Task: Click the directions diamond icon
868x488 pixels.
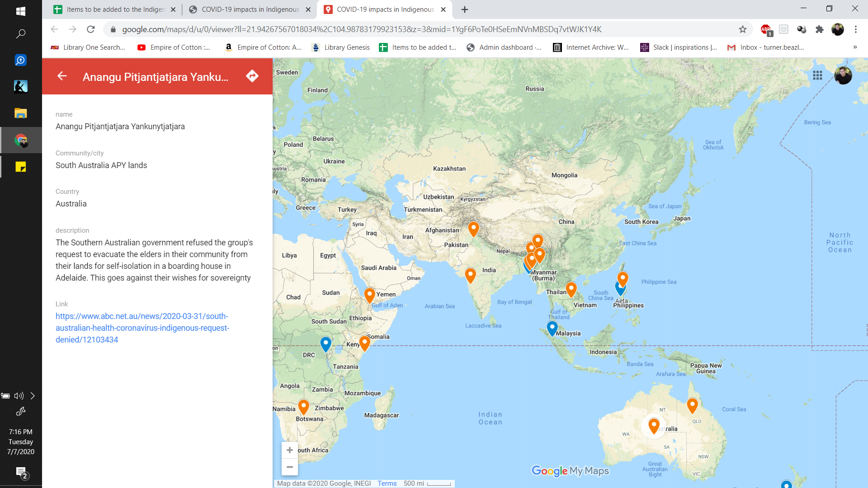Action: (252, 76)
